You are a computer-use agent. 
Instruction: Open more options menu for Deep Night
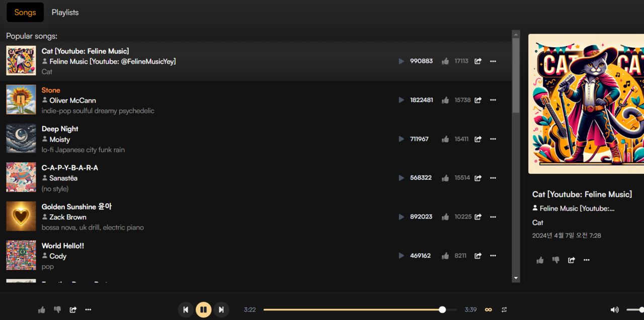(493, 139)
